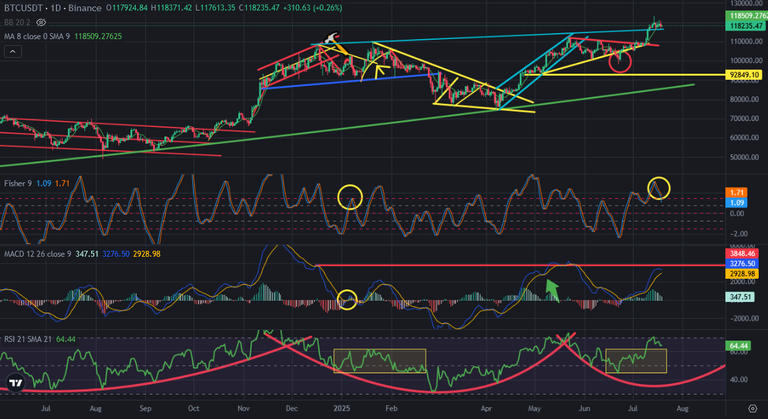The height and width of the screenshot is (419, 768).
Task: Select the MA 8 close 0 SMA 9 legend
Action: point(38,36)
